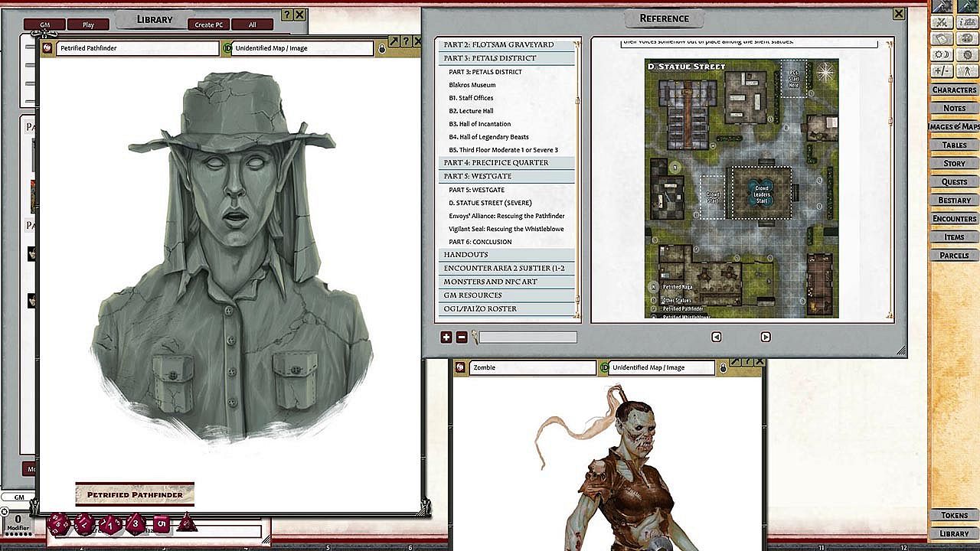980x551 pixels.
Task: Click the Reference search field
Action: point(528,337)
